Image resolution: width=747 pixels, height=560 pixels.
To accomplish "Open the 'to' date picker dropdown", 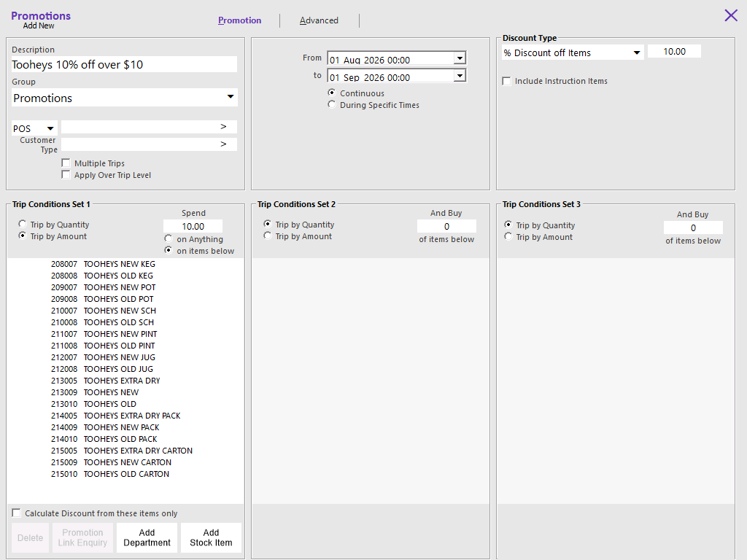I will [x=460, y=76].
